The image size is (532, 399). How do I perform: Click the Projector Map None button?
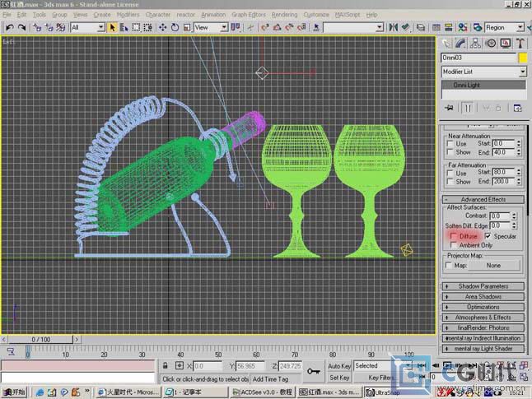click(493, 266)
